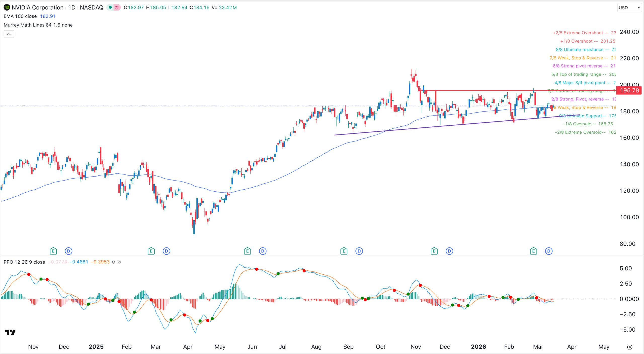The image size is (644, 354).
Task: Click the earnings marker near late February 2026
Action: click(x=534, y=251)
